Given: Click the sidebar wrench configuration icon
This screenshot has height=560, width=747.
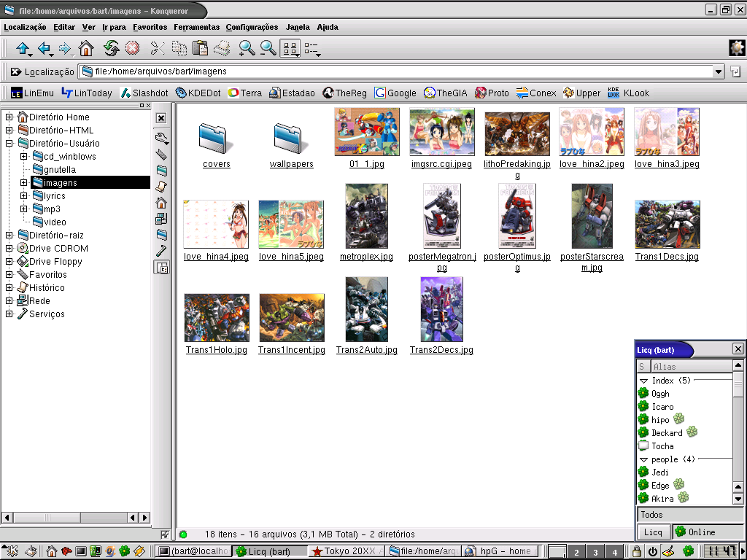Looking at the screenshot, I should 161,138.
